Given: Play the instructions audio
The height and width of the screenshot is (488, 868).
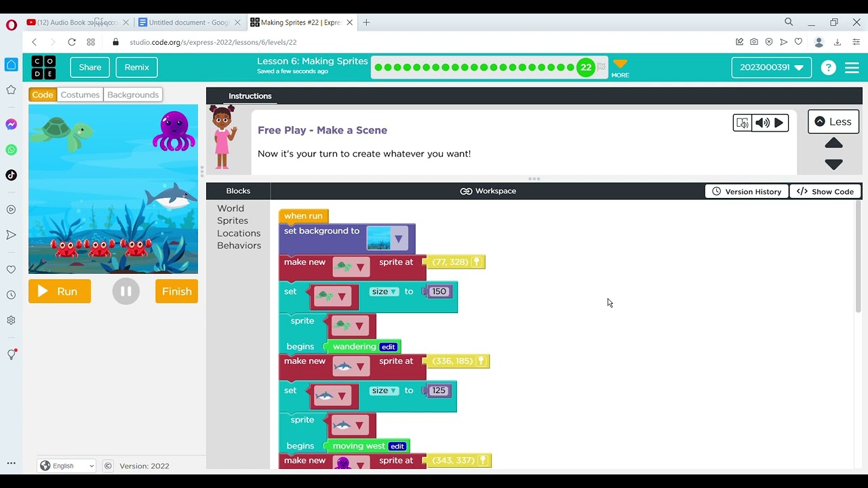Looking at the screenshot, I should click(779, 123).
